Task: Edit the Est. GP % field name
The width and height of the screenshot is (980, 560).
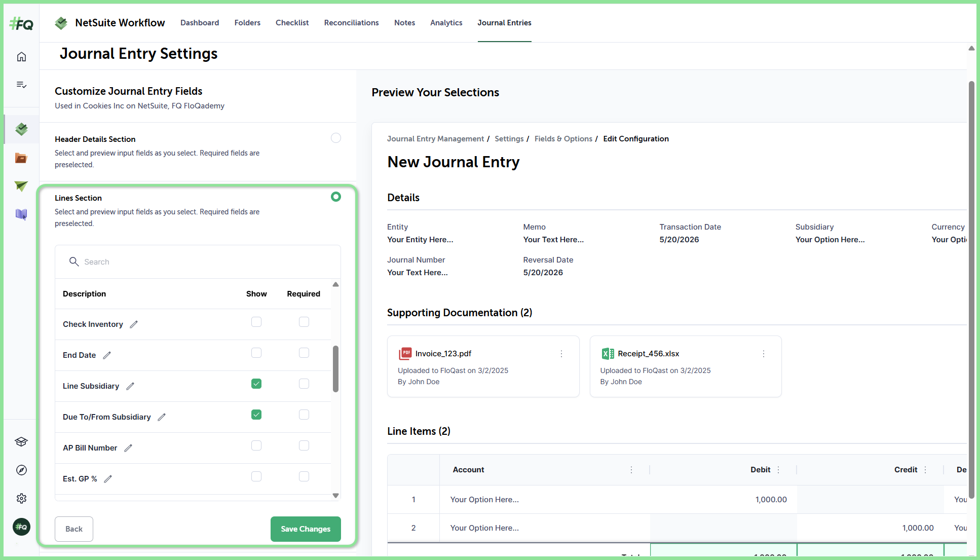Action: (x=108, y=479)
